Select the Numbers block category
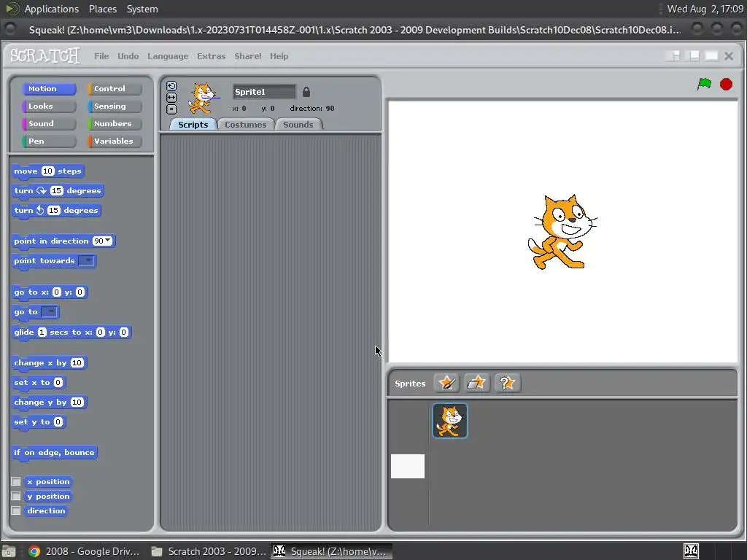The height and width of the screenshot is (560, 747). (x=115, y=123)
